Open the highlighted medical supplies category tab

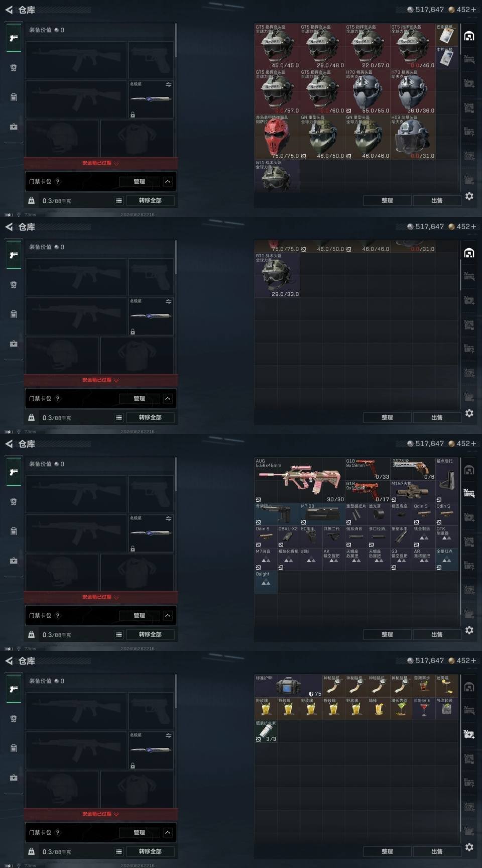469,734
